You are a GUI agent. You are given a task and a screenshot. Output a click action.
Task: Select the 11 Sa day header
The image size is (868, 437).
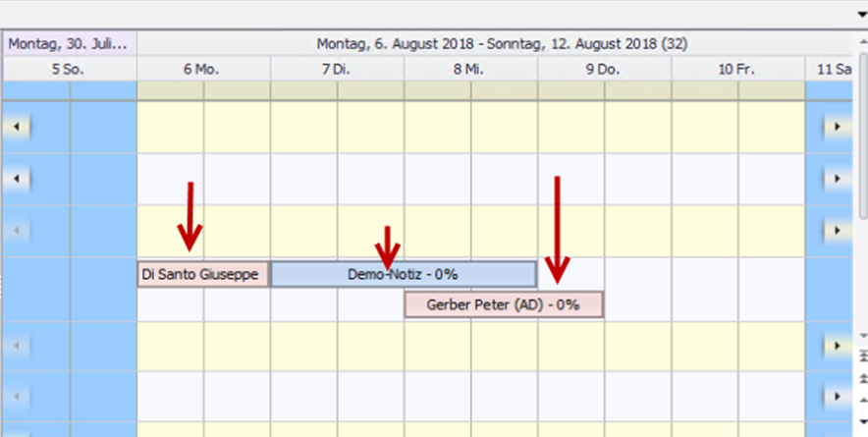(829, 70)
